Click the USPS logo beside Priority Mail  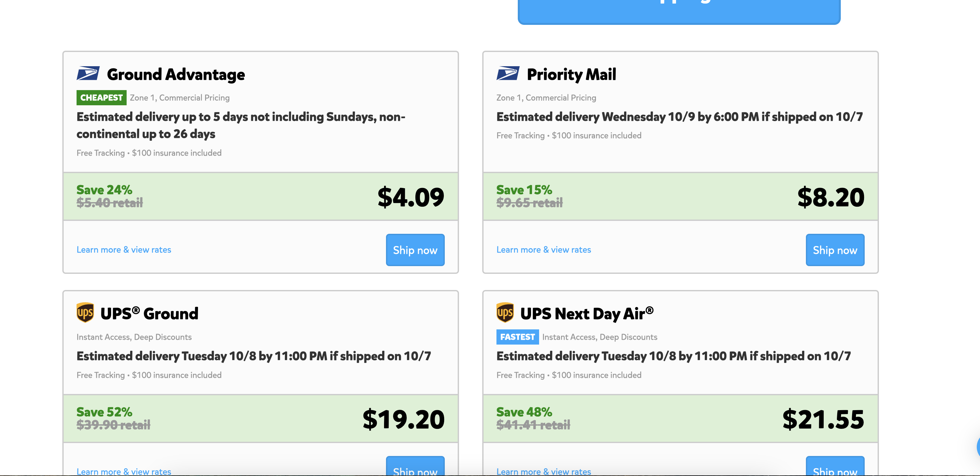coord(507,73)
